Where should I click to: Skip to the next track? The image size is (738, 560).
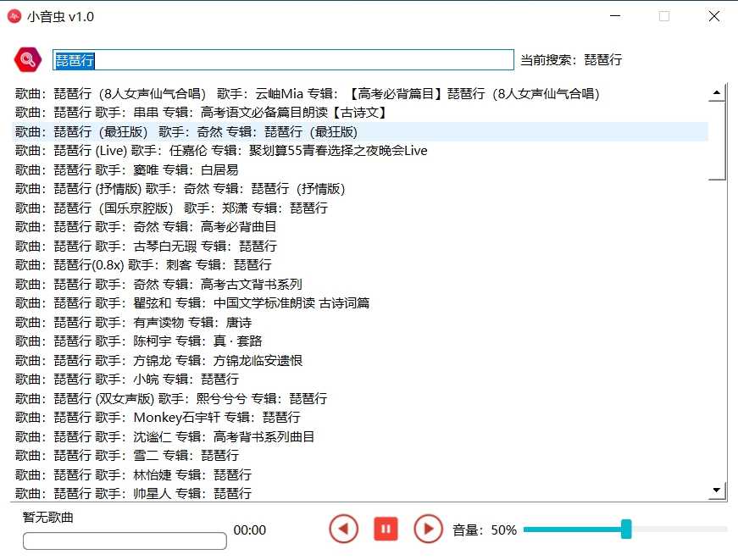tap(428, 529)
